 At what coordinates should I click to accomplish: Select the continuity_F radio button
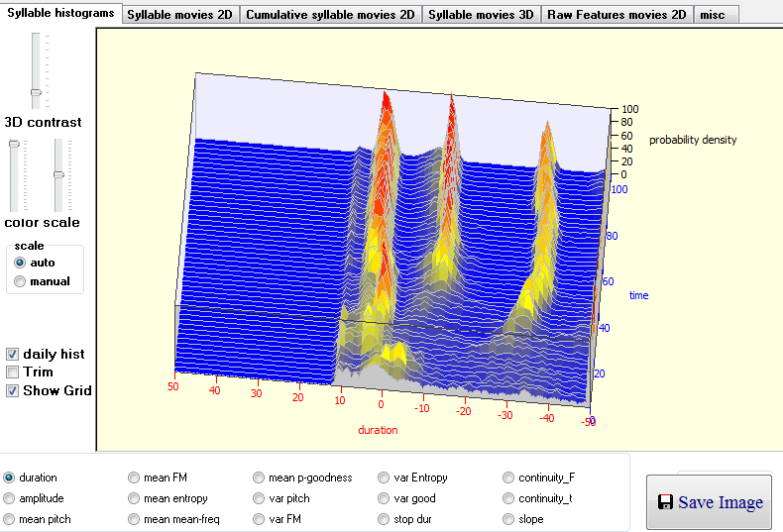pos(509,478)
